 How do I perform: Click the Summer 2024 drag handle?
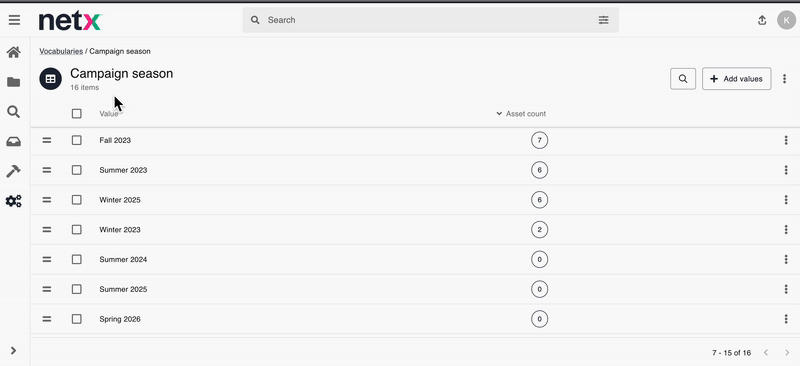click(x=47, y=259)
